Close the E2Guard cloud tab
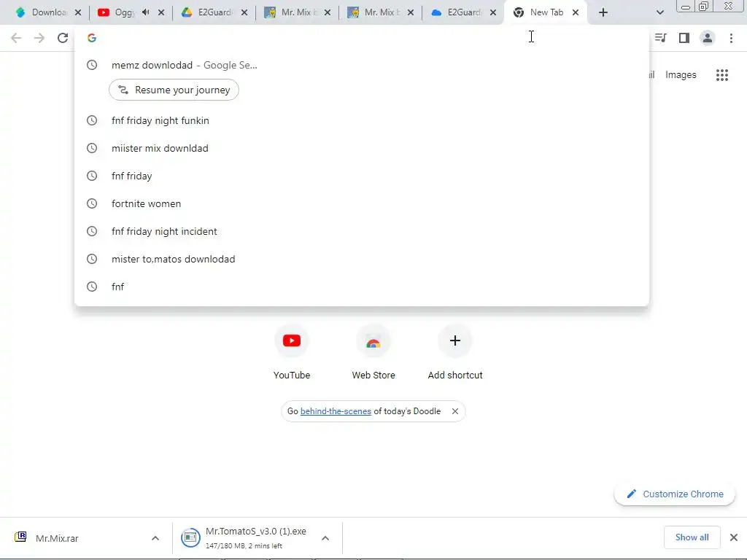 (493, 12)
